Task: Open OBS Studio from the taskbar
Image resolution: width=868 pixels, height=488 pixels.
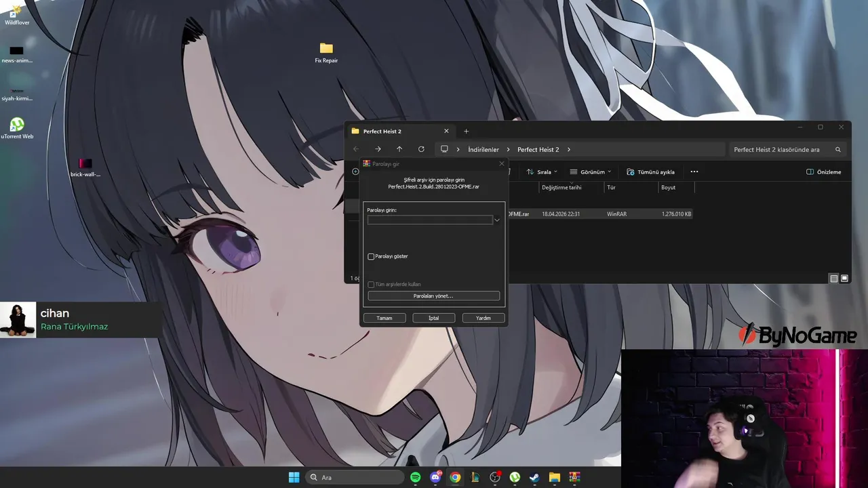Action: pyautogui.click(x=495, y=477)
